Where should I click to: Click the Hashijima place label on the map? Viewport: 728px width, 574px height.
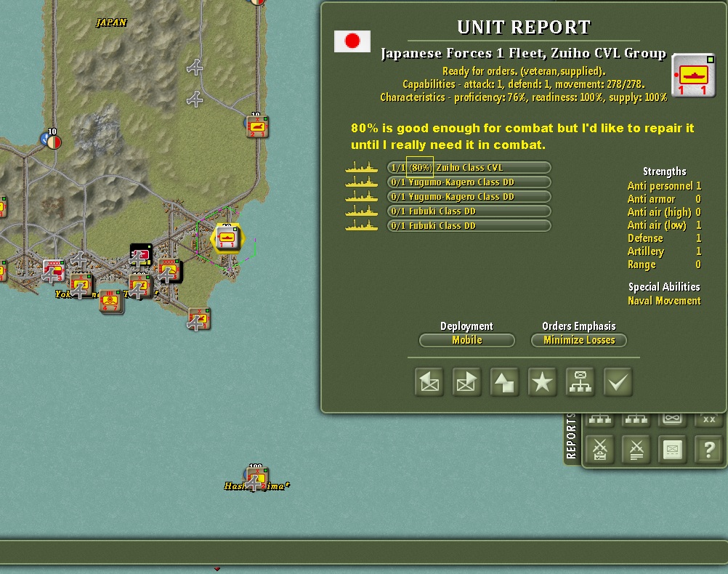(256, 486)
